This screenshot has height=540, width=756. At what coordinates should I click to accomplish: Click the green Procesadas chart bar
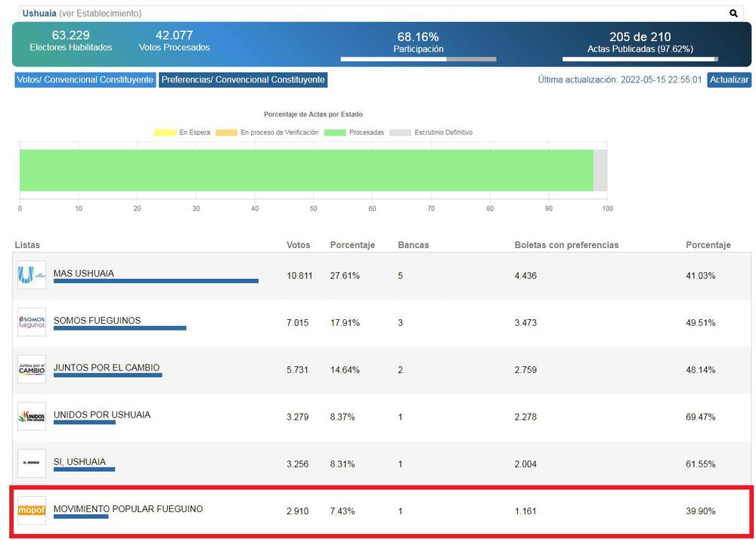(x=306, y=170)
